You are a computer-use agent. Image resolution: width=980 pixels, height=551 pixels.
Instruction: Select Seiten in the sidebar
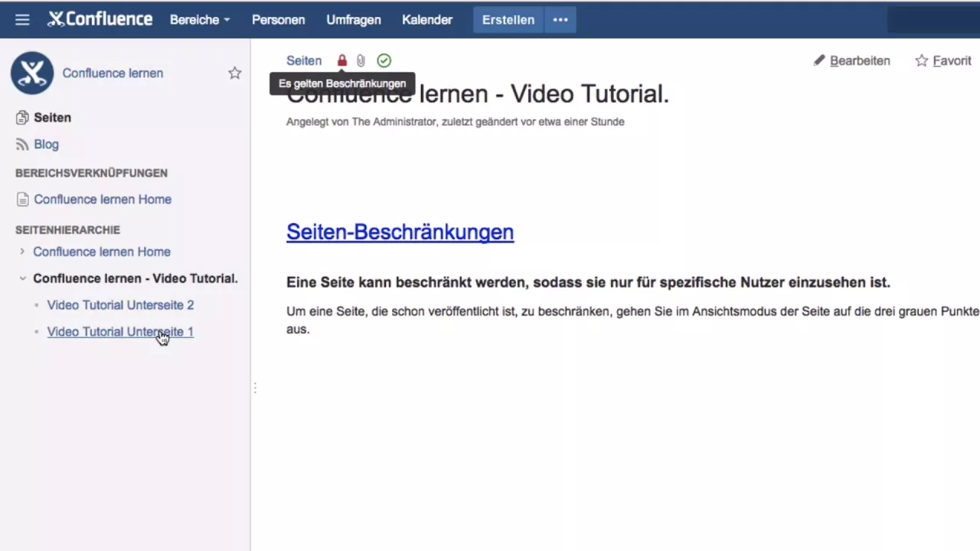[52, 118]
